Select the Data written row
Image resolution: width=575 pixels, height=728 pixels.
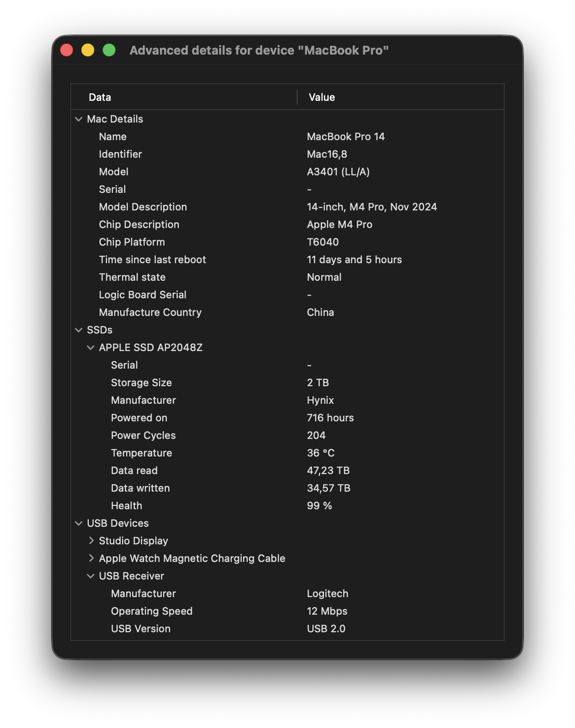click(141, 488)
